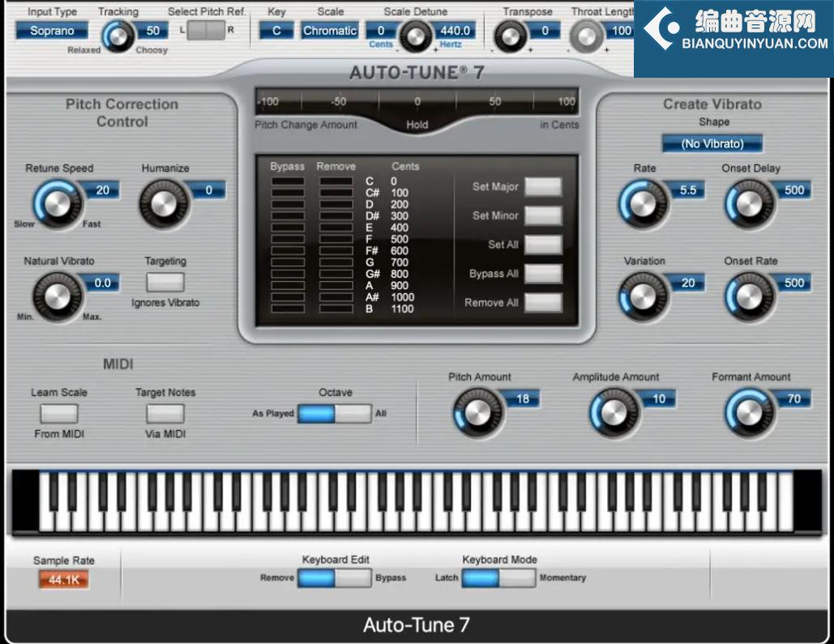Viewport: 834px width, 644px height.
Task: Toggle Remove box for note E
Action: coord(336,228)
